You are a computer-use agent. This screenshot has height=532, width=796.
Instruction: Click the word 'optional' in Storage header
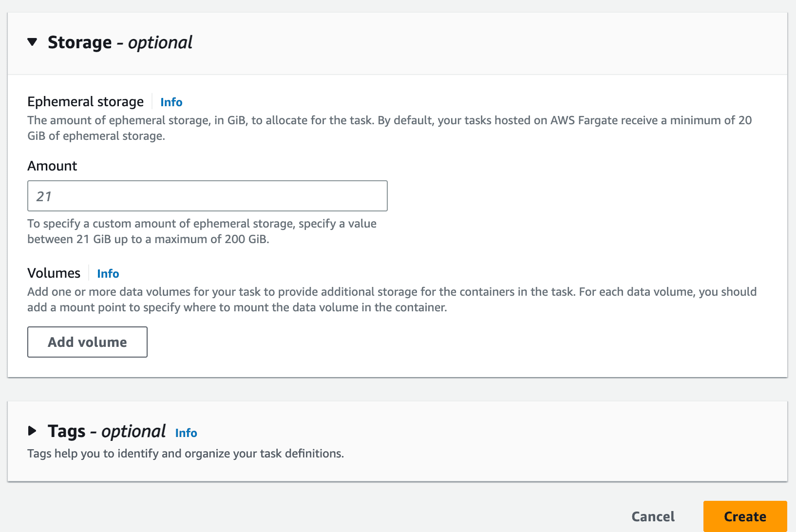pos(160,43)
